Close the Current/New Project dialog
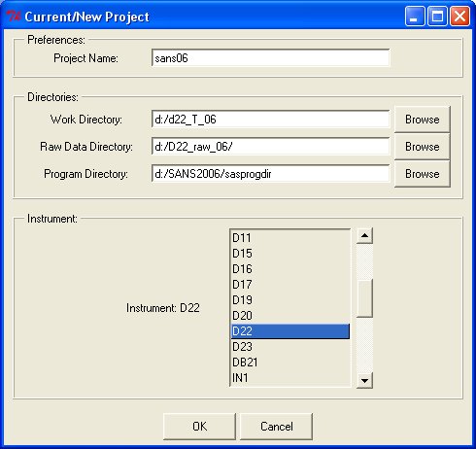 click(x=460, y=16)
